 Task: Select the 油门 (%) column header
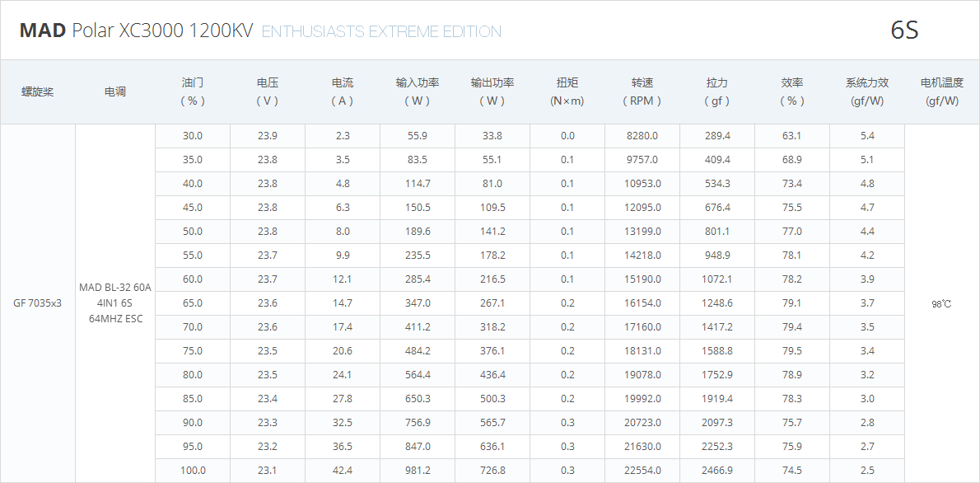point(193,91)
